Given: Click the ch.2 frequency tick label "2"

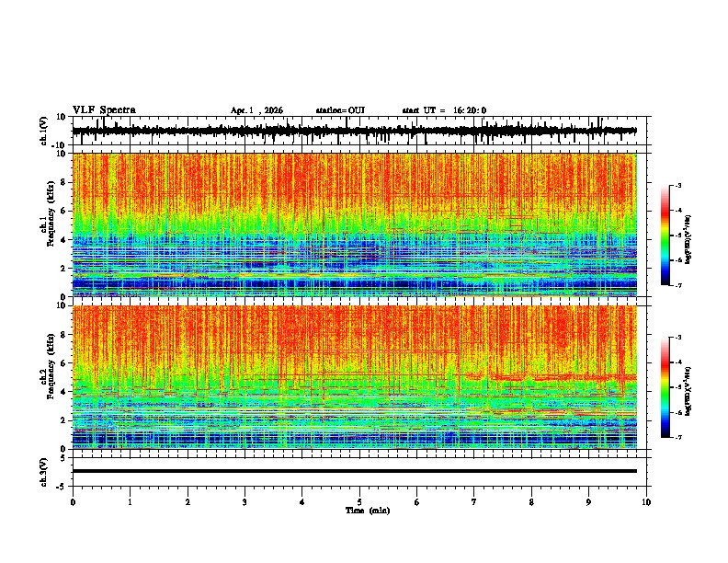Looking at the screenshot, I should point(63,420).
